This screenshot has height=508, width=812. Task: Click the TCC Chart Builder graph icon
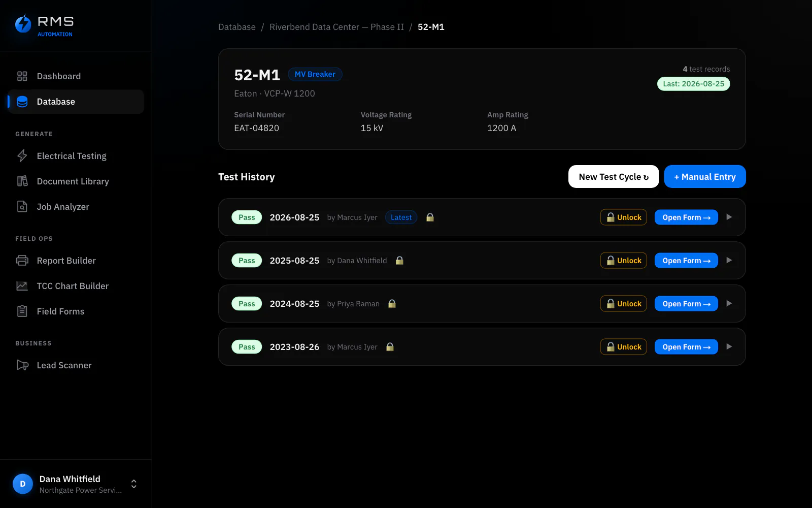(22, 286)
